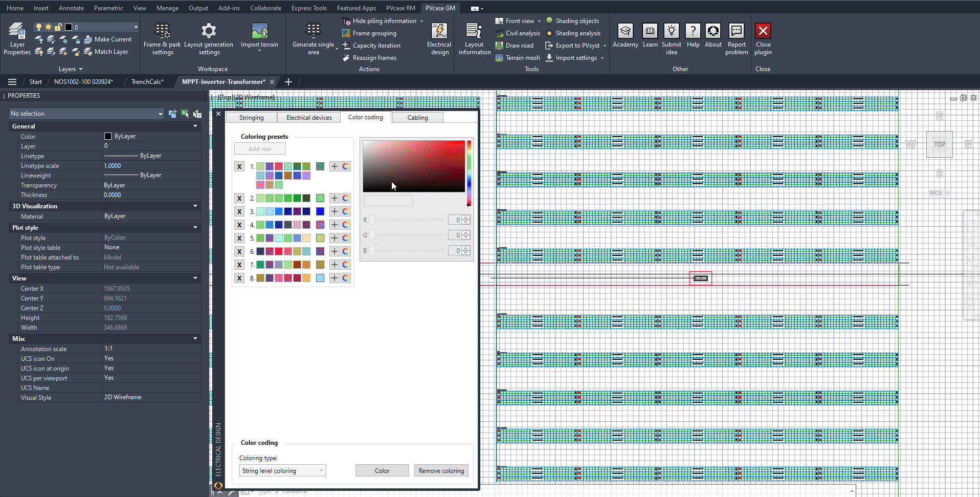
Task: Toggle layer on/off lightbulb in layer box
Action: [x=39, y=27]
